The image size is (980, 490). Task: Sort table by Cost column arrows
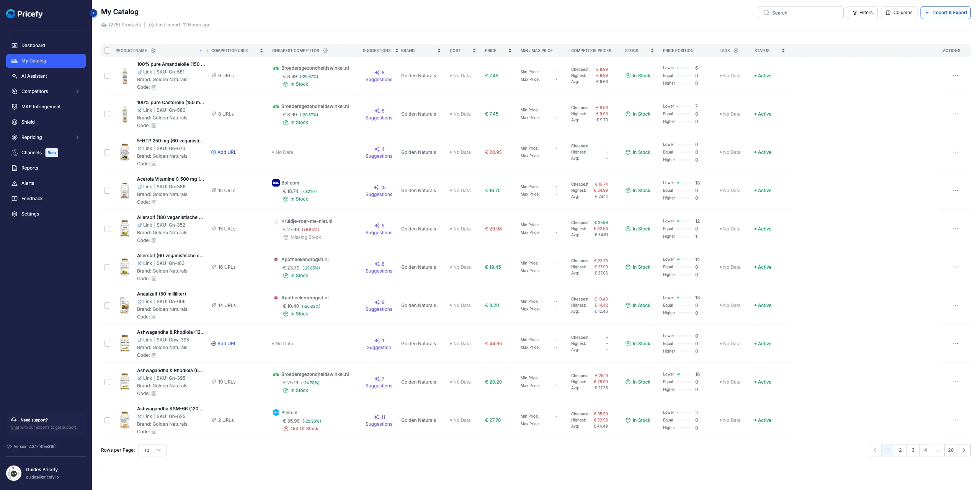(x=474, y=51)
